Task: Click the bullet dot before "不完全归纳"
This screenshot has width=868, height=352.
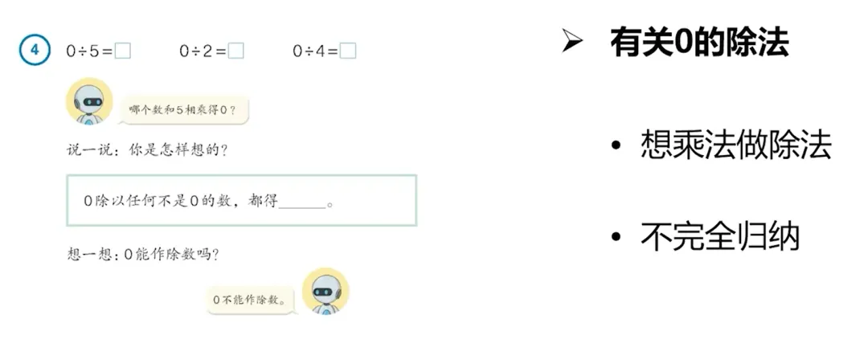Action: (616, 237)
